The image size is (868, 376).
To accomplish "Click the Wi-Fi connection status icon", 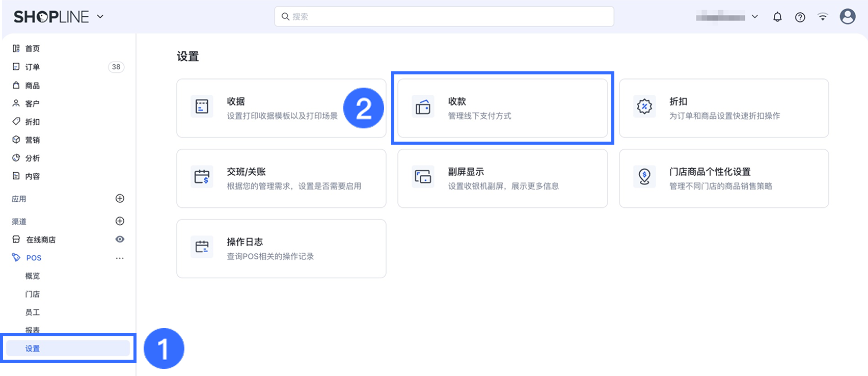I will 823,17.
